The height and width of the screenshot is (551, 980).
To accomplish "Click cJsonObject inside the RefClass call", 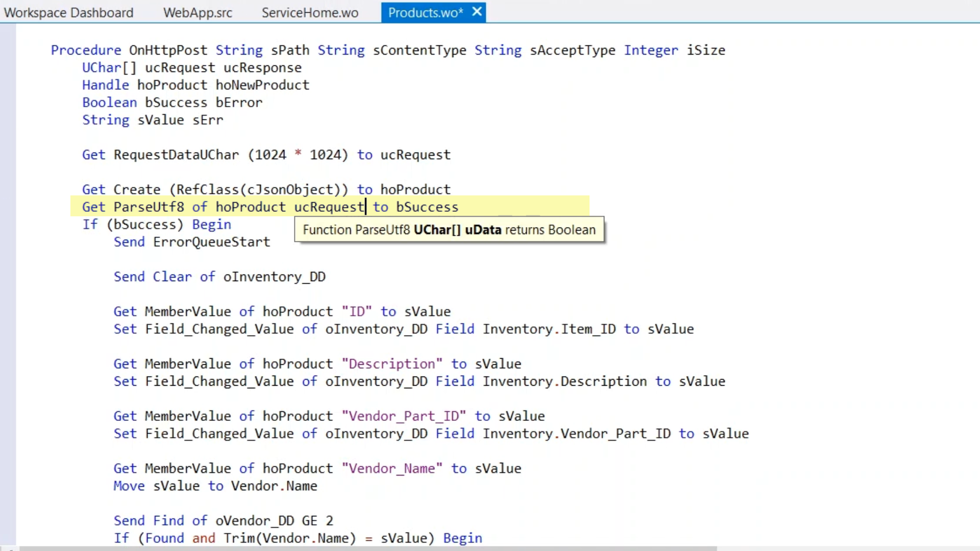I will tap(290, 189).
